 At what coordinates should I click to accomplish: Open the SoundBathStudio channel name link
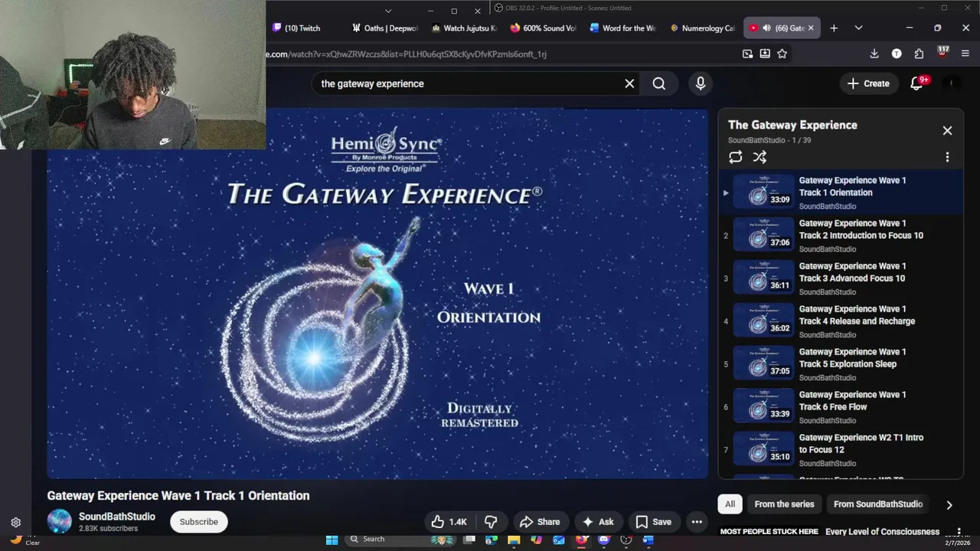tap(117, 517)
